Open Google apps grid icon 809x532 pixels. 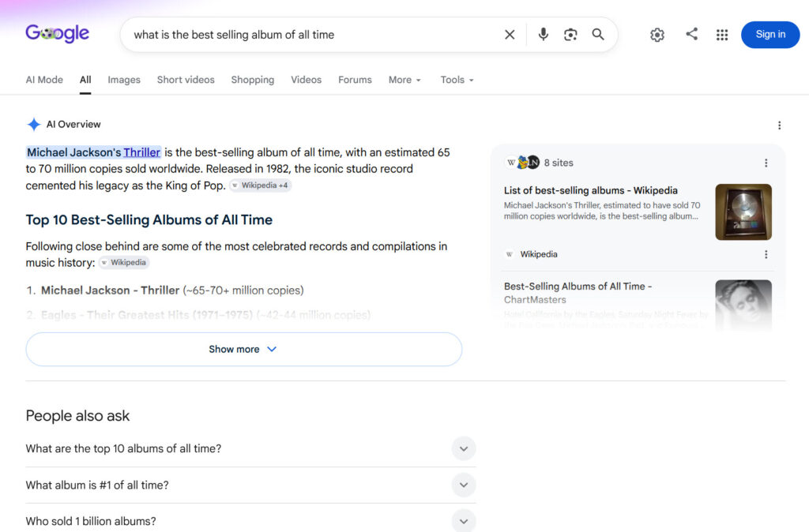tap(722, 35)
